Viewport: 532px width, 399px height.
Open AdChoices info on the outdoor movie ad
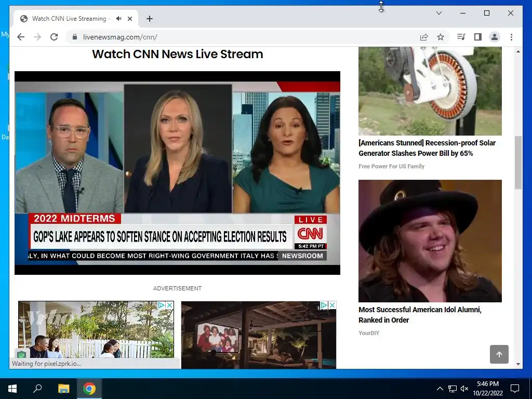tap(324, 305)
